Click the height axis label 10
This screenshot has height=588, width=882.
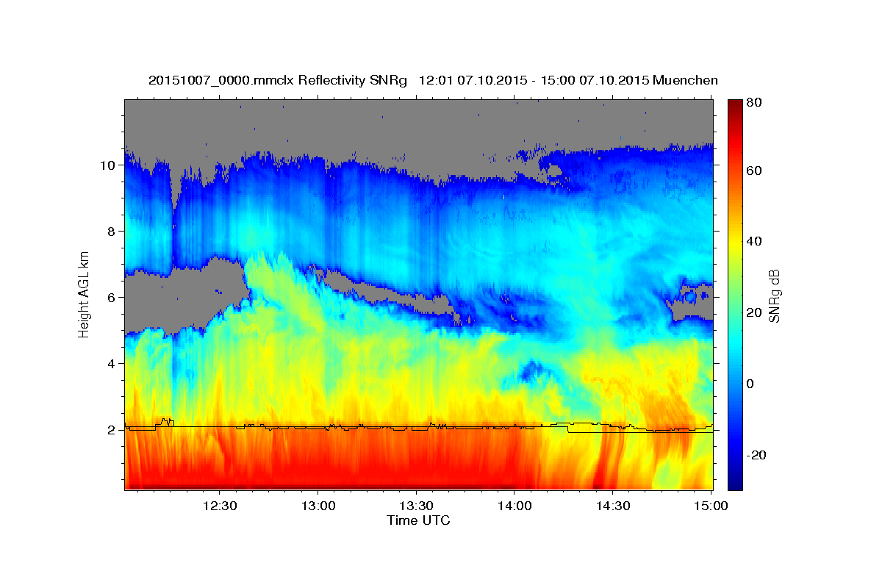tap(110, 165)
